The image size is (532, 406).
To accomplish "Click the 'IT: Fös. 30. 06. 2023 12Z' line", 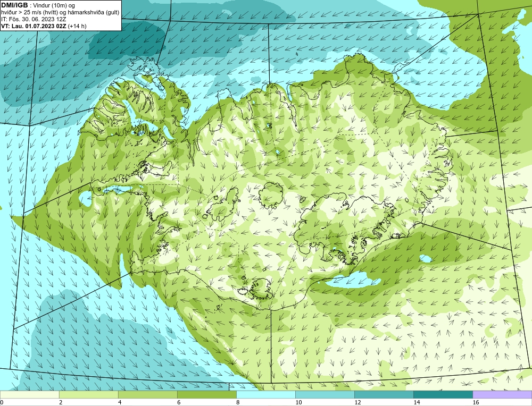I will 33,19.
